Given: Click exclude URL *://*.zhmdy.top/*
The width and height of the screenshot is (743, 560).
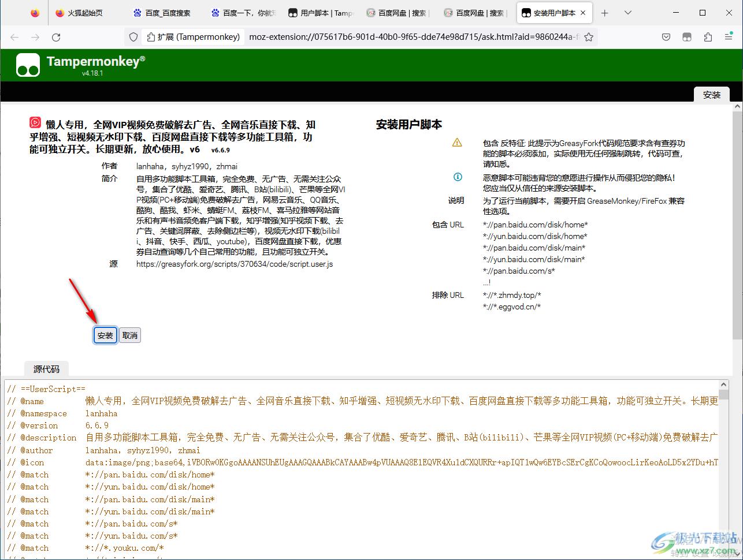Looking at the screenshot, I should pos(512,295).
